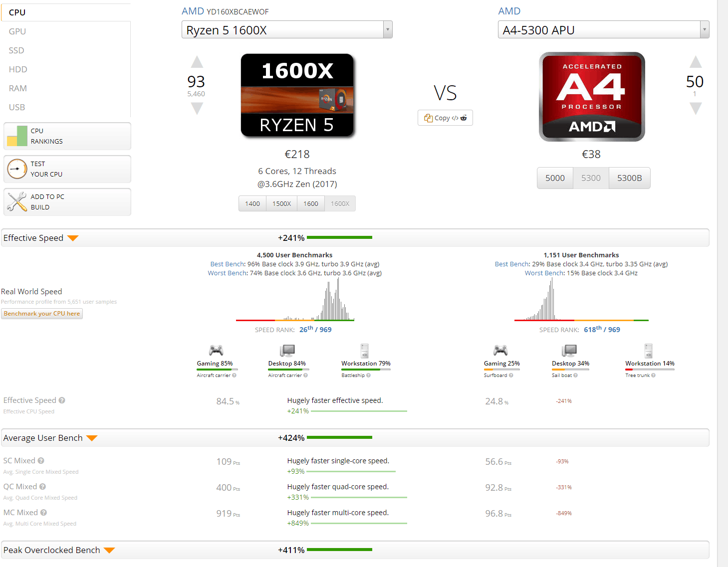The height and width of the screenshot is (567, 728).
Task: Open A4 speed rank 618th / 969
Action: pyautogui.click(x=602, y=329)
